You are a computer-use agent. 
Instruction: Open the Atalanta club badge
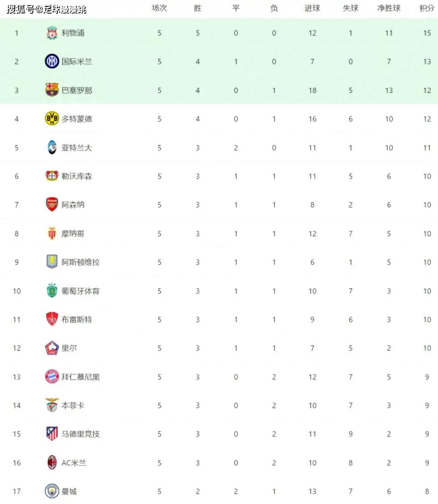pyautogui.click(x=52, y=147)
